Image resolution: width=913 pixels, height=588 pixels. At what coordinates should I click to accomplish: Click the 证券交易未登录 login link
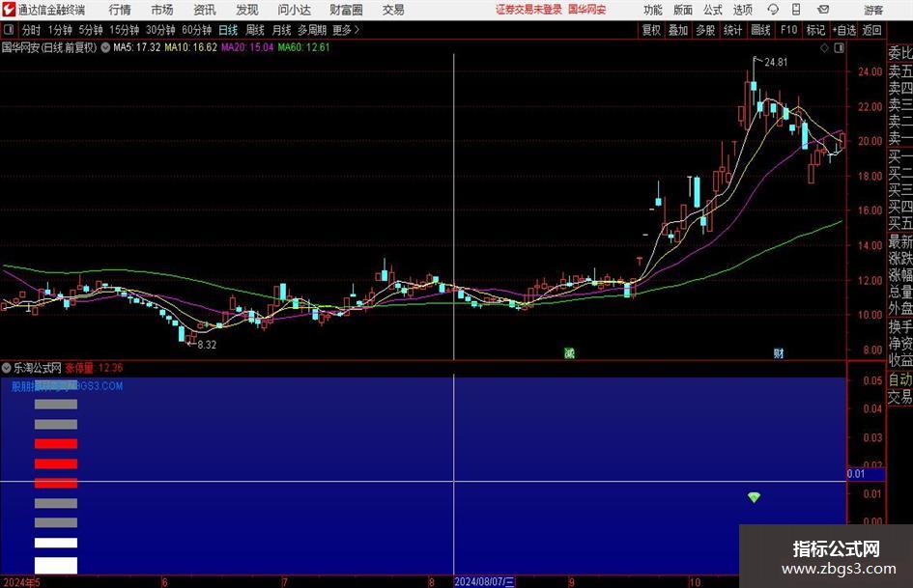tap(528, 10)
